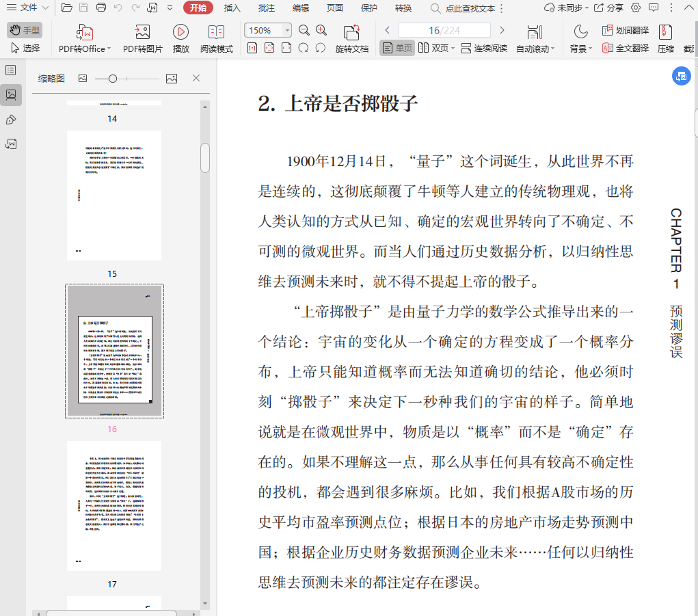Expand the 背景 background dropdown
The width and height of the screenshot is (698, 616).
pos(581,49)
